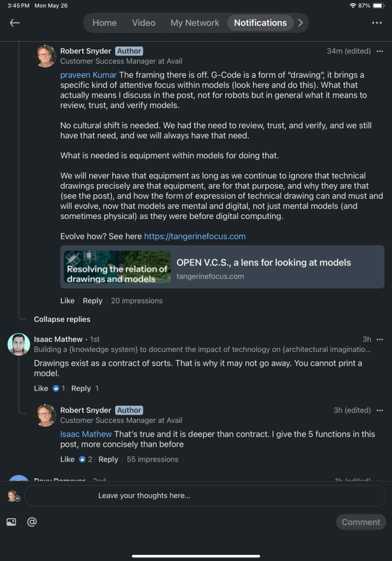Open options for Robert Snyder's 34m comment
Image resolution: width=392 pixels, height=561 pixels.
pyautogui.click(x=380, y=51)
